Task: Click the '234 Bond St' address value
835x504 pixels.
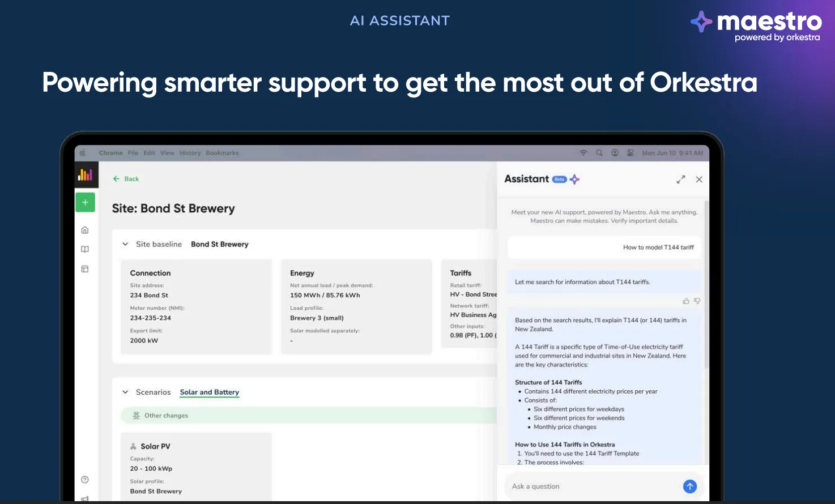Action: (x=149, y=296)
